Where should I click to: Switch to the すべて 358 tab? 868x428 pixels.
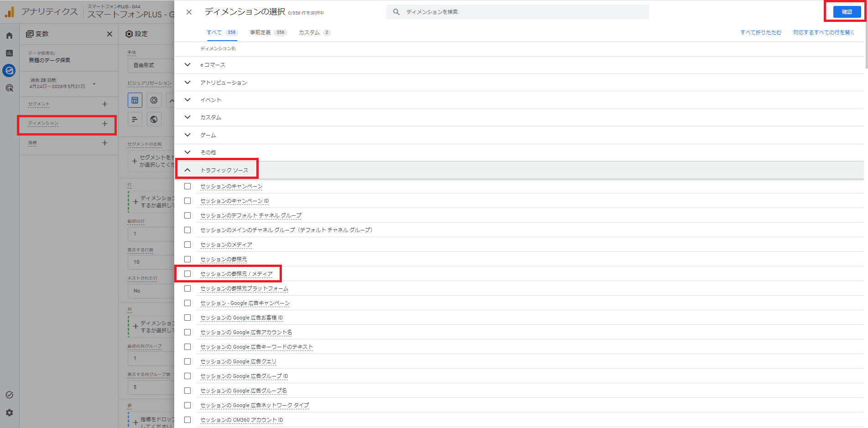(222, 32)
